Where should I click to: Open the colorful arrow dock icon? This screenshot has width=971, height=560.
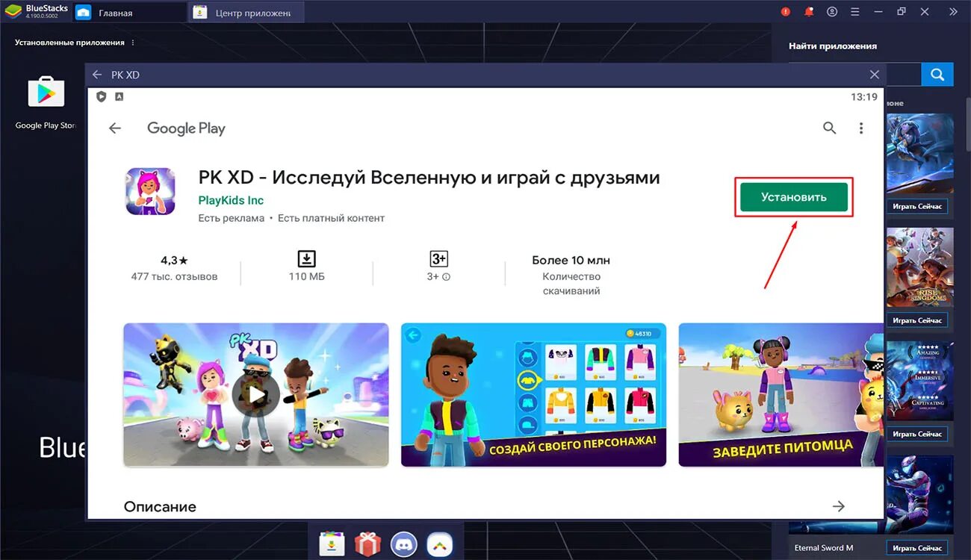pos(440,544)
